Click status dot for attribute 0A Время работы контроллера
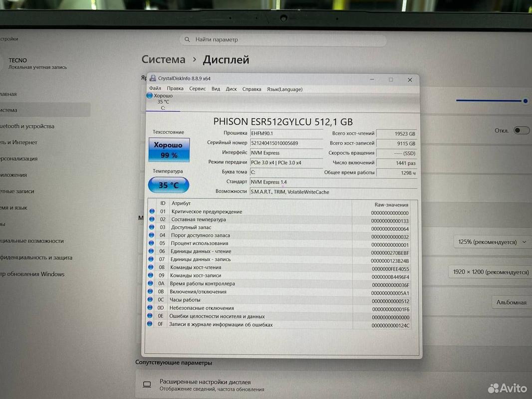Screen dimensions: 532x399 (151, 283)
